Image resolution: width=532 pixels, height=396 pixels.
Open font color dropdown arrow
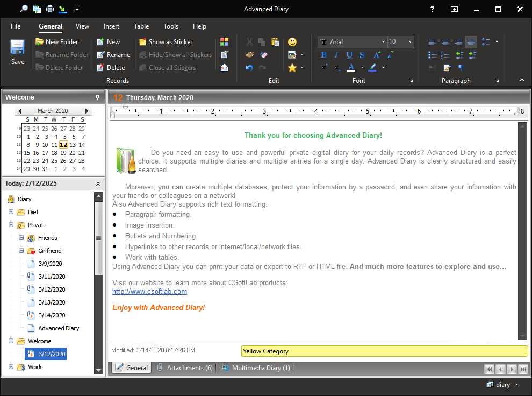point(362,68)
